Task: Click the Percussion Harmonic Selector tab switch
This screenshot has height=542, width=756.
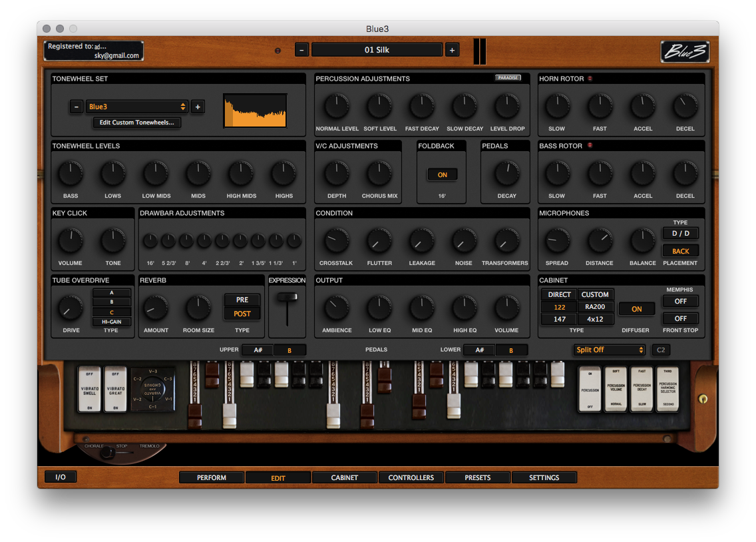Action: [x=668, y=389]
